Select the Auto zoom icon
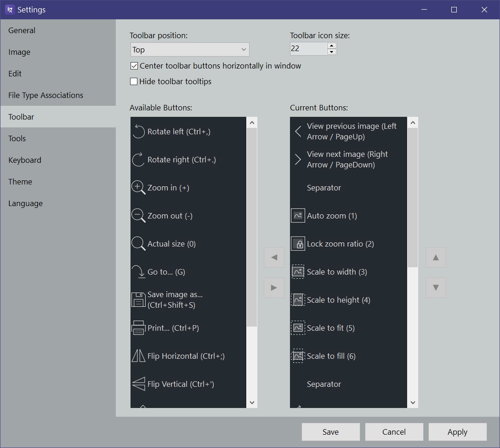500x448 pixels. click(x=298, y=216)
